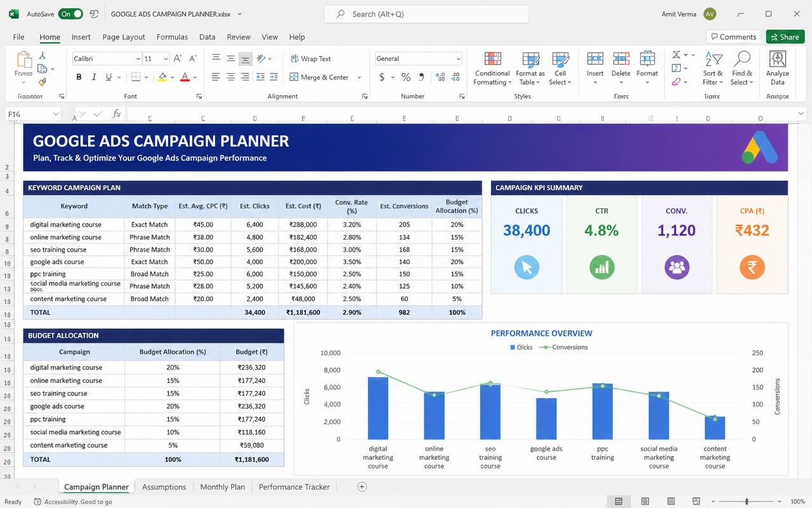Open Conditional Formatting menu

click(x=492, y=69)
